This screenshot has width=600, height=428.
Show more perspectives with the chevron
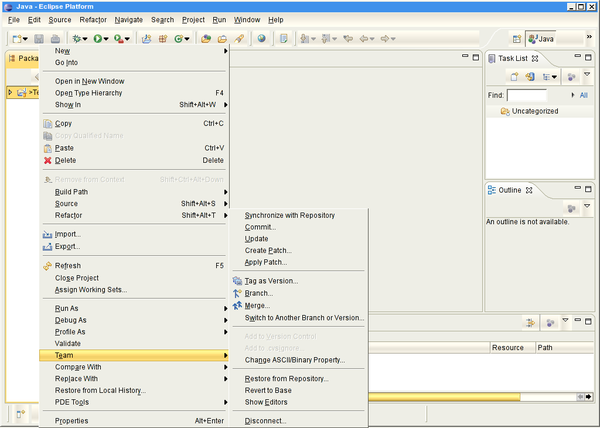tap(589, 37)
